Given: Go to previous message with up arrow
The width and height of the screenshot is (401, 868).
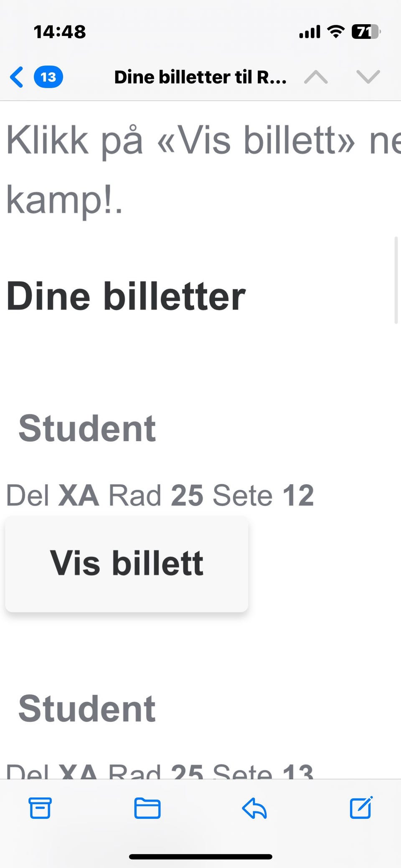Looking at the screenshot, I should 316,77.
